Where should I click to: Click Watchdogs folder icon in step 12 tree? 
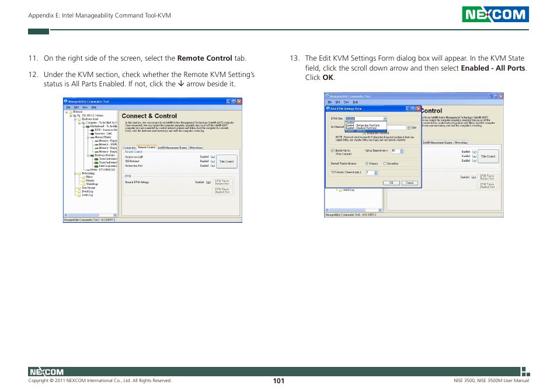coord(83,184)
